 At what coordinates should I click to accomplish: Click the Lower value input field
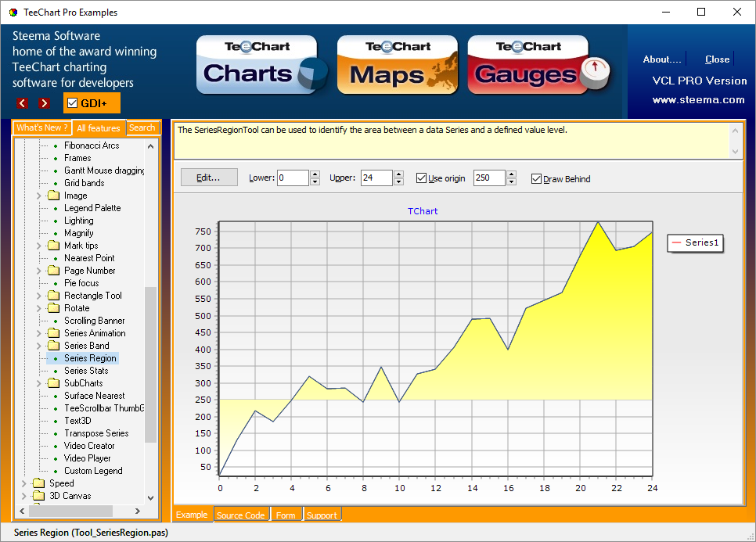pos(293,178)
